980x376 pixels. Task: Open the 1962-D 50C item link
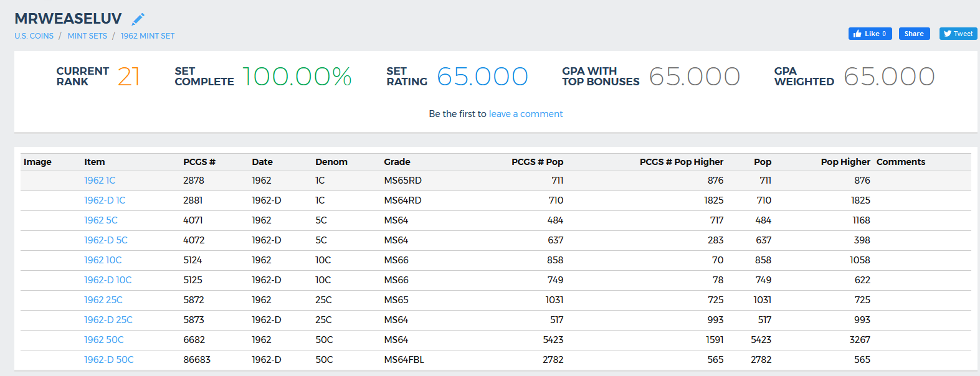point(109,360)
